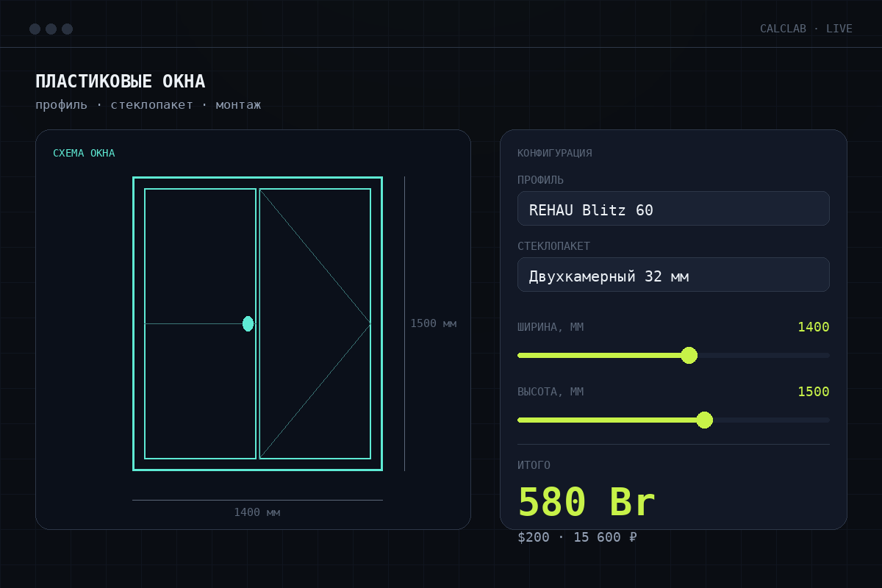Click the 1400 мм dimension label
Viewport: 882px width, 588px height.
(257, 512)
